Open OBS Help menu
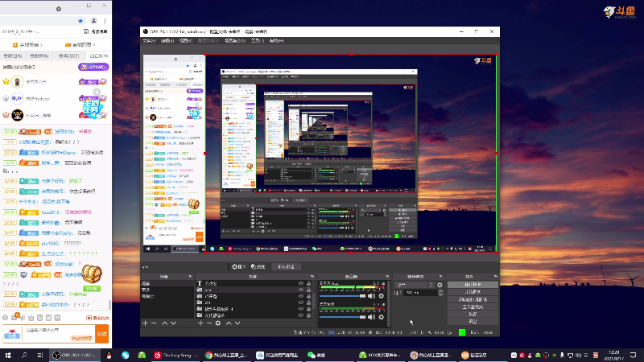This screenshot has height=362, width=644. click(x=276, y=41)
